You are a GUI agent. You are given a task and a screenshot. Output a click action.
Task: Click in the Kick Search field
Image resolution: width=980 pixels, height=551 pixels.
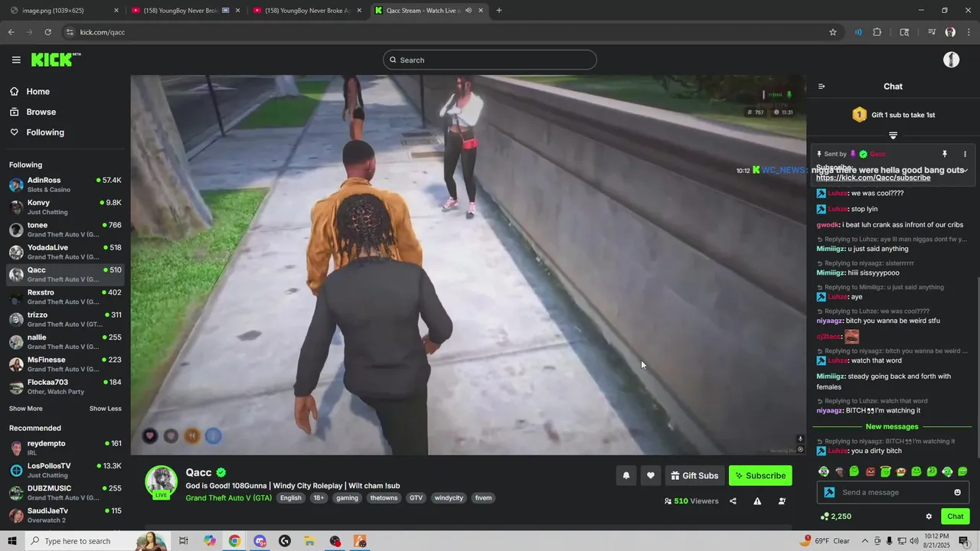490,60
